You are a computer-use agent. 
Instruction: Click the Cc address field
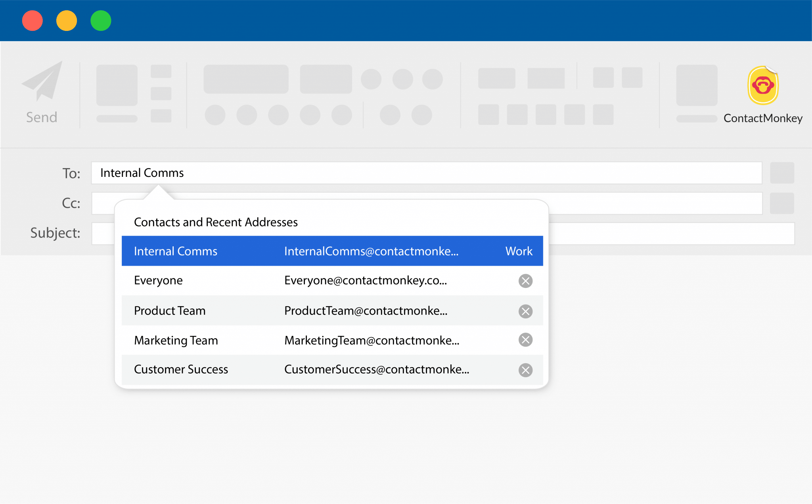[427, 203]
